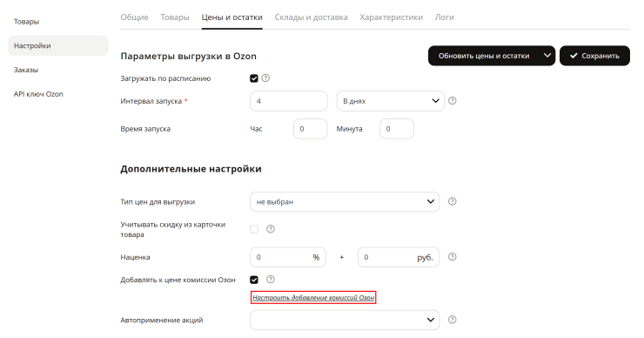Click the Обновить цены и остатки button

click(x=484, y=56)
